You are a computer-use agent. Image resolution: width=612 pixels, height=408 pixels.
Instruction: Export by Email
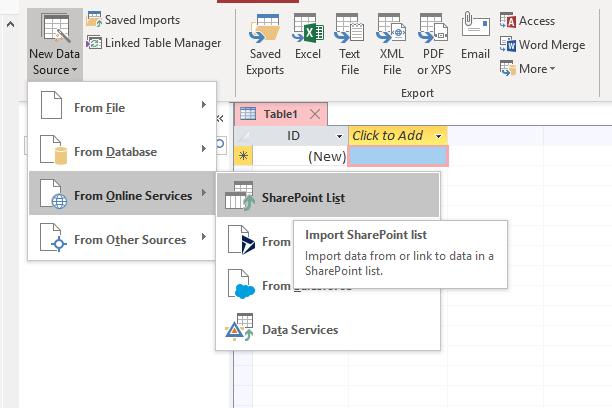[475, 36]
